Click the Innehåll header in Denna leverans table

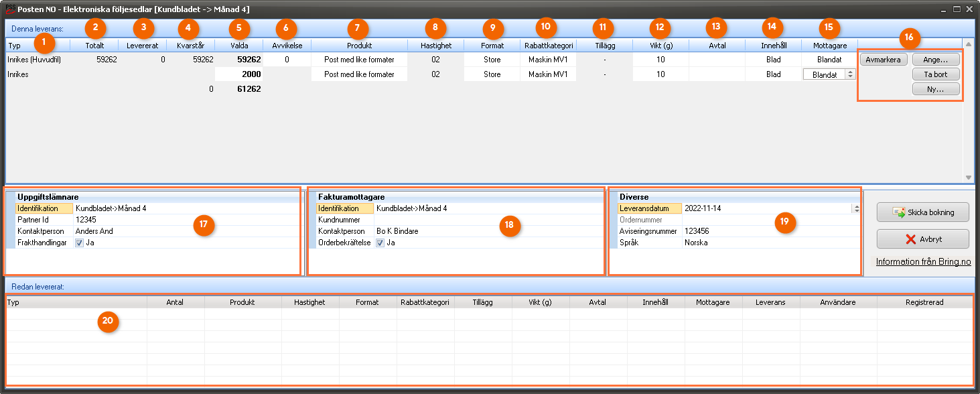click(x=773, y=46)
